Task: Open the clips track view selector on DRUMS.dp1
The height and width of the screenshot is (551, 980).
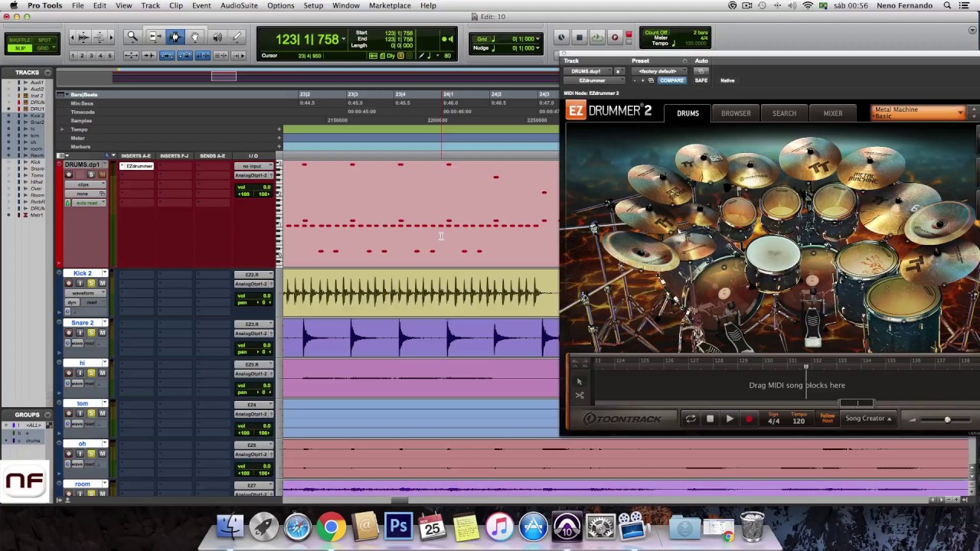Action: pyautogui.click(x=85, y=184)
